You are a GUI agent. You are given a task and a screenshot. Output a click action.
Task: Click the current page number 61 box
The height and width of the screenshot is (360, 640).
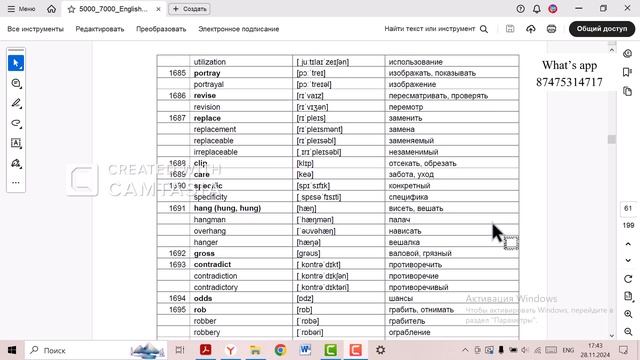pos(628,209)
